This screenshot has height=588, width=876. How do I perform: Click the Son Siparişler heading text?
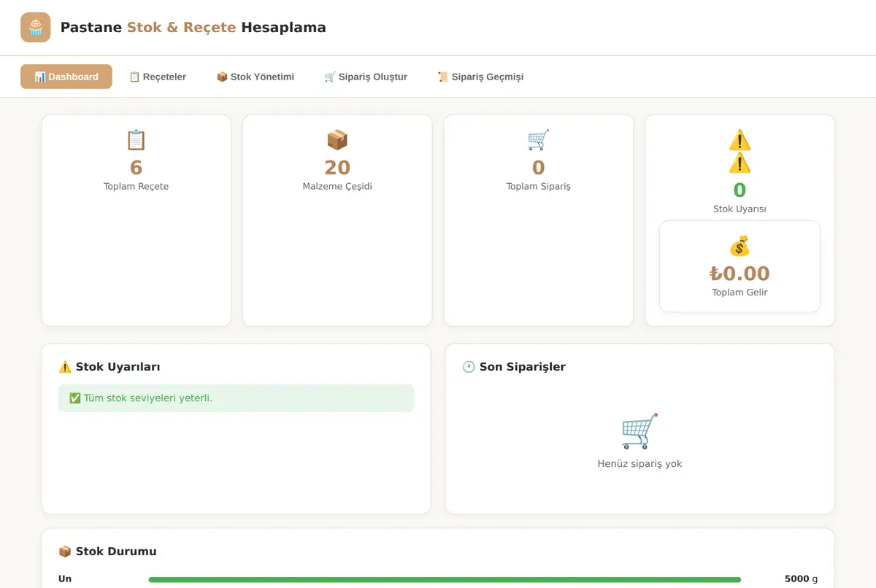click(523, 367)
